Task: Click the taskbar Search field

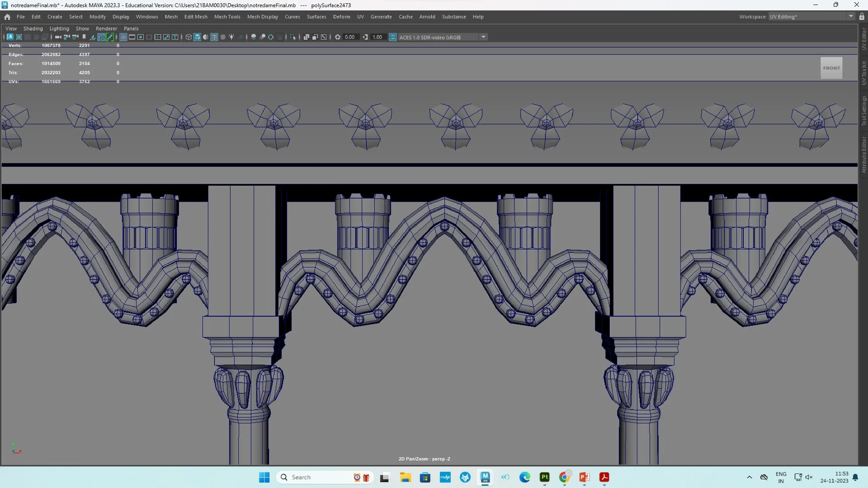Action: 316,477
